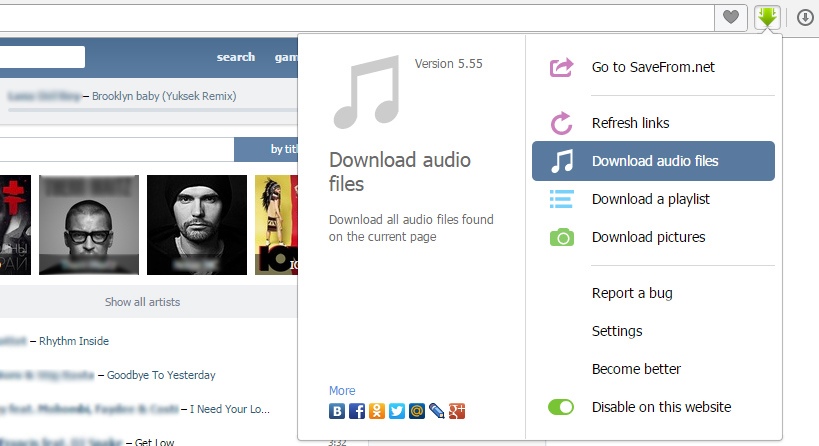The height and width of the screenshot is (446, 819).
Task: Click Show all artists link
Action: click(x=142, y=302)
